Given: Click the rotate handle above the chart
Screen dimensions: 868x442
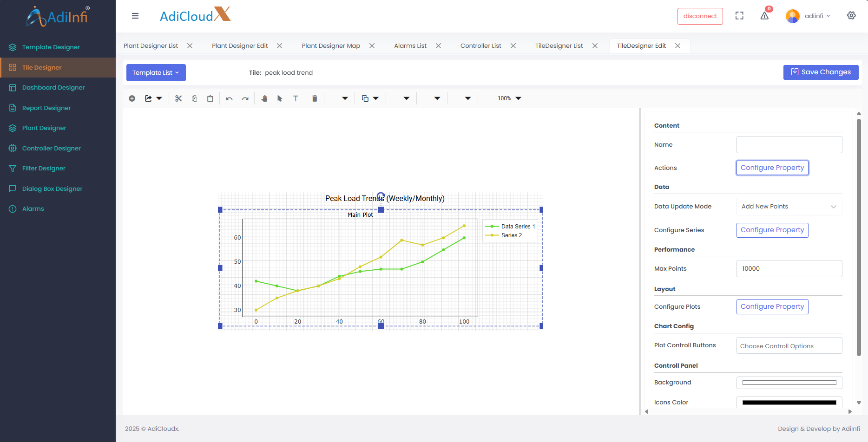Looking at the screenshot, I should coord(381,196).
